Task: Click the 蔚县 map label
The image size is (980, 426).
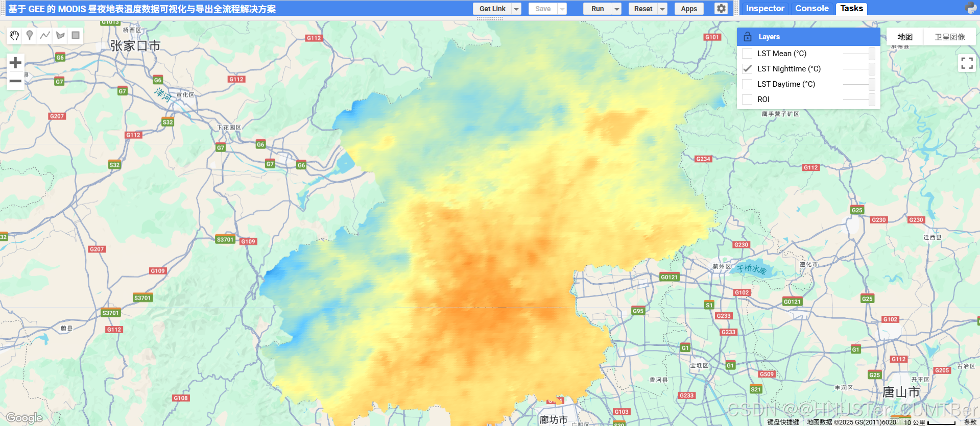Action: pyautogui.click(x=66, y=328)
